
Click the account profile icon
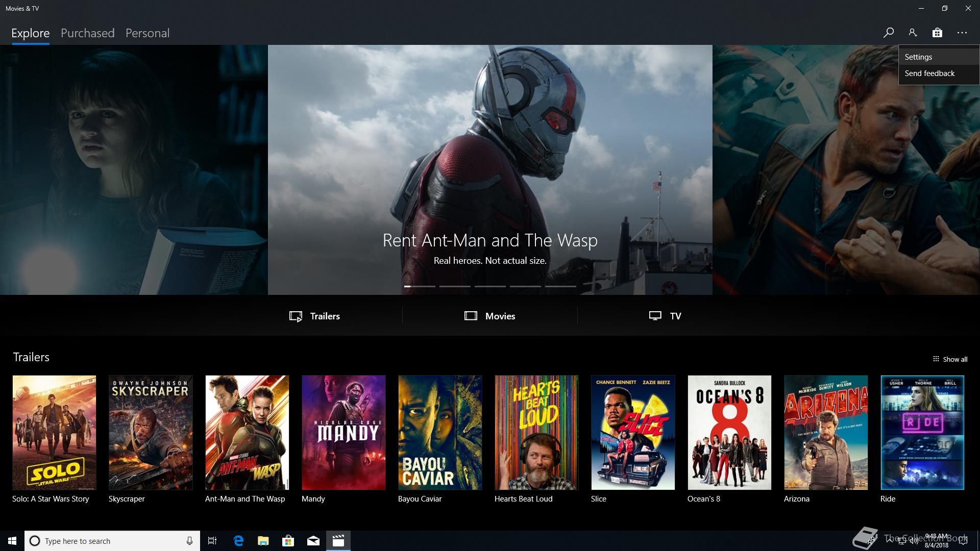913,33
